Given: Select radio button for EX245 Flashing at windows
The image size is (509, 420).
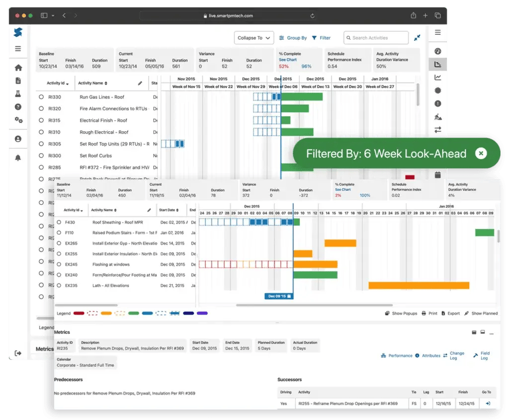Looking at the screenshot, I should tap(59, 264).
